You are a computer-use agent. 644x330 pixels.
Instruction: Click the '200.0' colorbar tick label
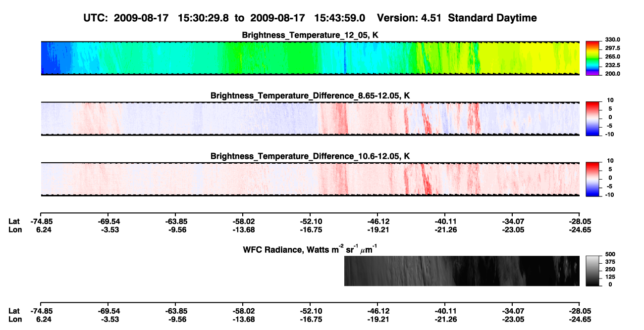point(612,73)
